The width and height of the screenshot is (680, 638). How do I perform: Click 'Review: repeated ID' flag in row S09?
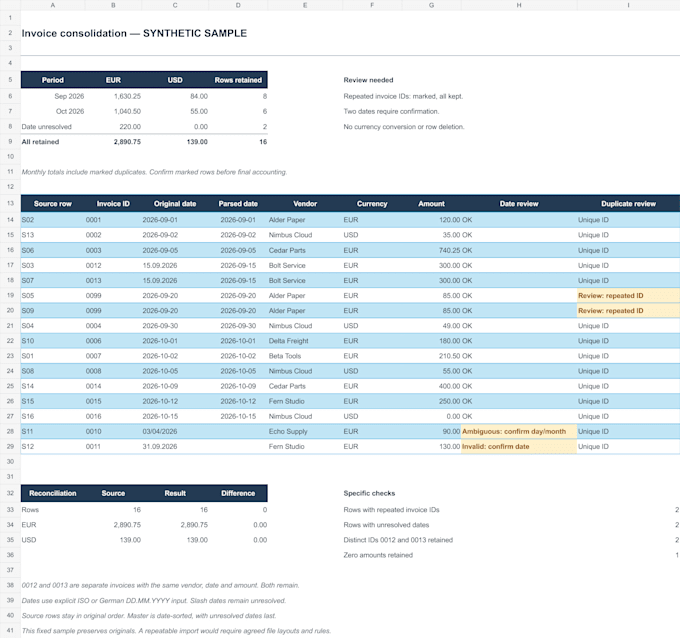pyautogui.click(x=628, y=311)
